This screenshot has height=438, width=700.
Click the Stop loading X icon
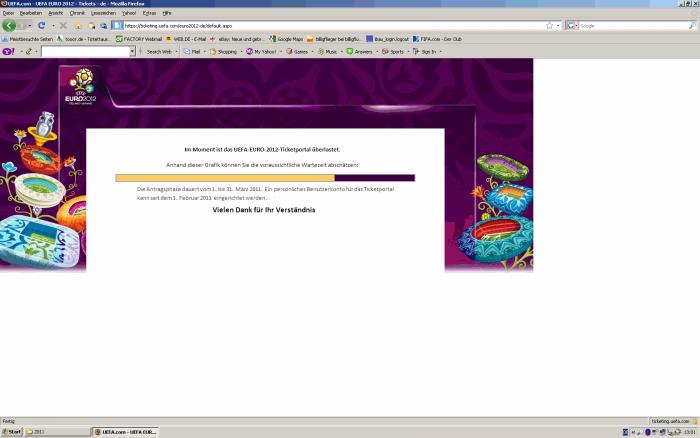pyautogui.click(x=63, y=25)
